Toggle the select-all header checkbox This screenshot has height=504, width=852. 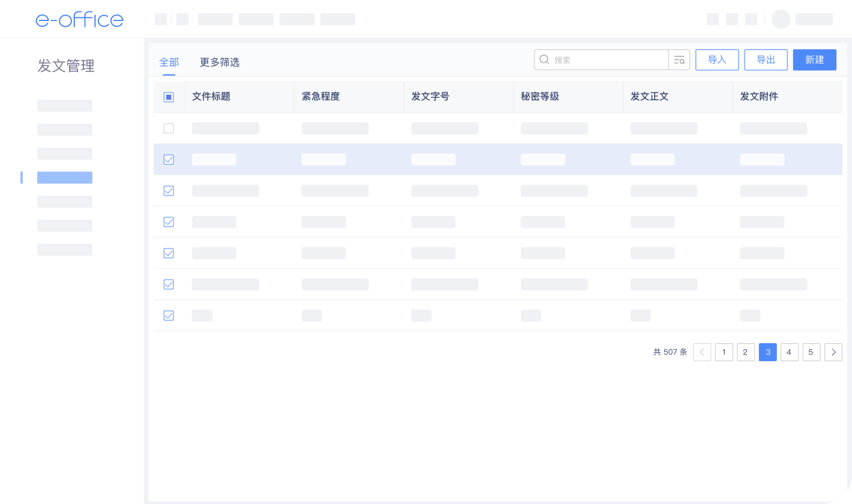(x=169, y=97)
